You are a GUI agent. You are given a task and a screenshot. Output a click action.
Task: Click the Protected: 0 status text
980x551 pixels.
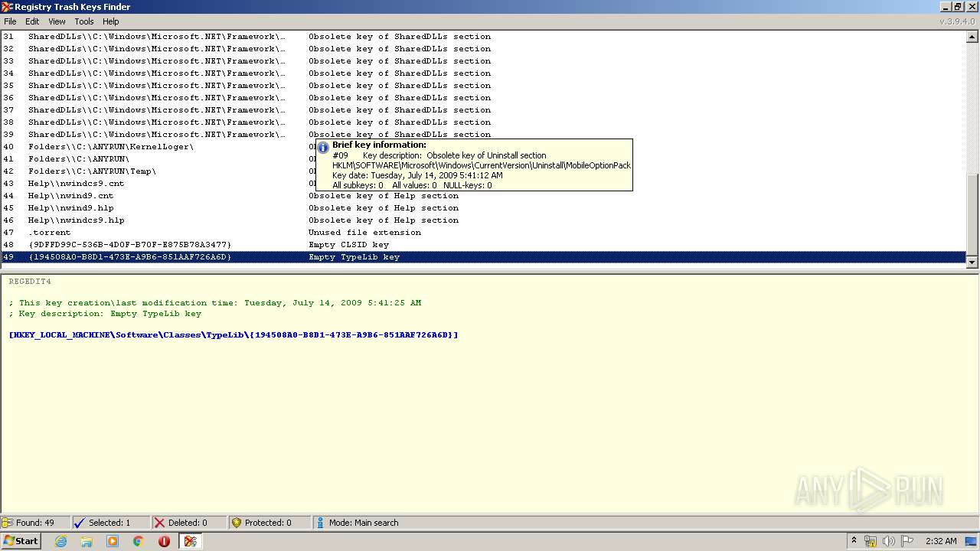click(x=268, y=523)
